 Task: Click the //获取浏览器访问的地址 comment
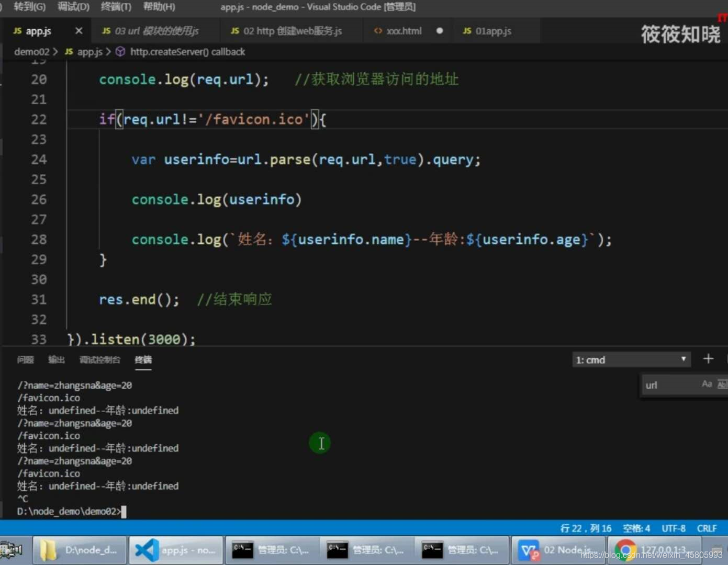tap(376, 80)
